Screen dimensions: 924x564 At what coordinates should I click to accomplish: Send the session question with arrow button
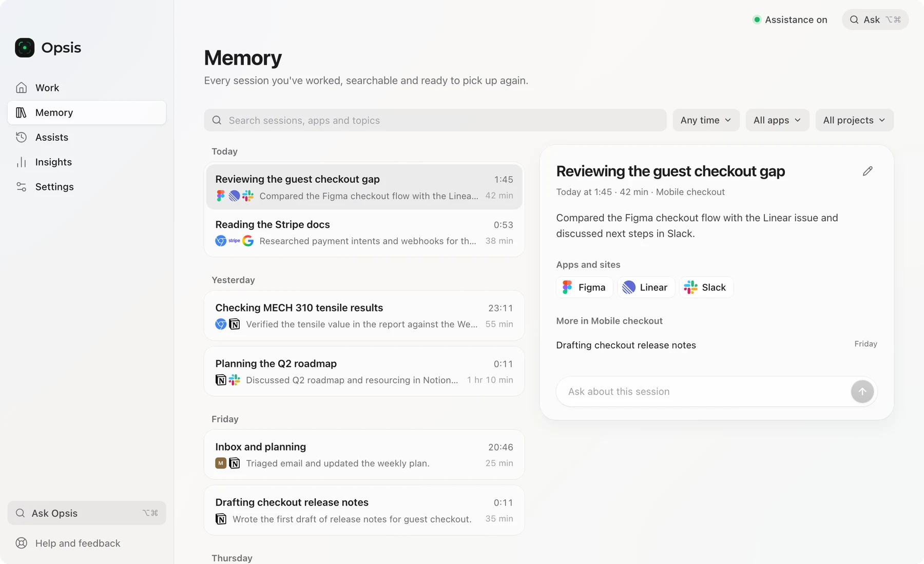[x=862, y=392]
